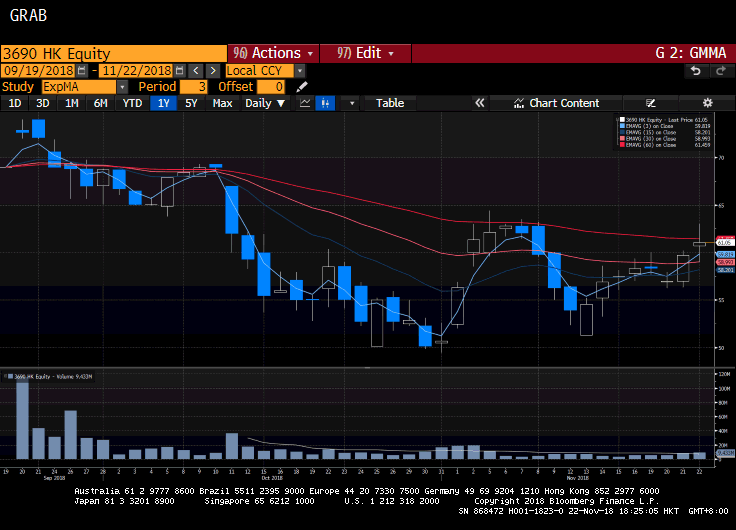Click the 61.05 last price axis label
This screenshot has height=530, width=736.
725,242
